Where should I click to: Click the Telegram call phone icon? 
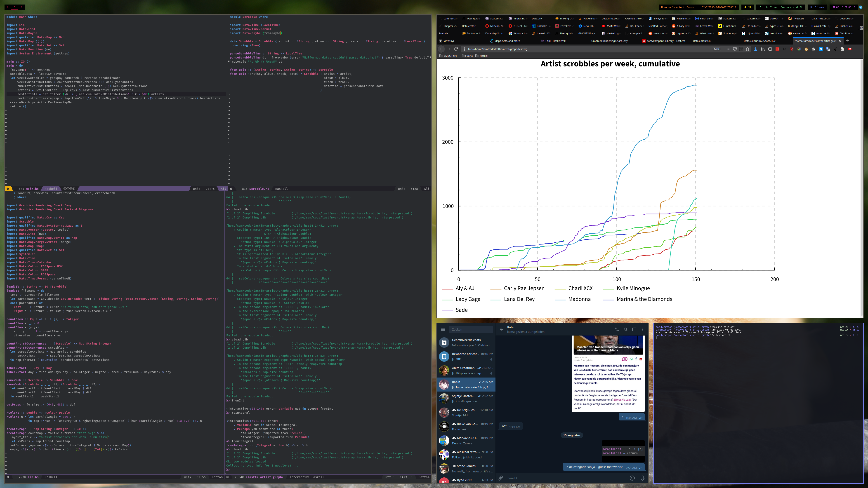point(617,329)
